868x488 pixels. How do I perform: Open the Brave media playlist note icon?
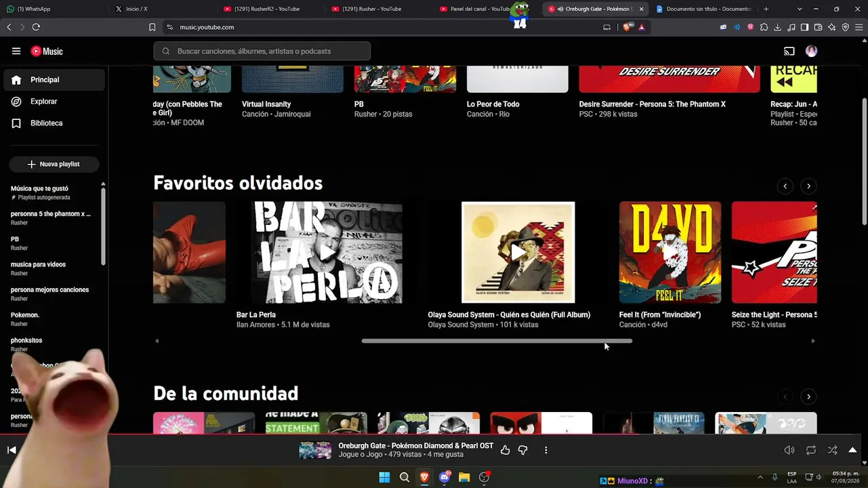click(791, 27)
